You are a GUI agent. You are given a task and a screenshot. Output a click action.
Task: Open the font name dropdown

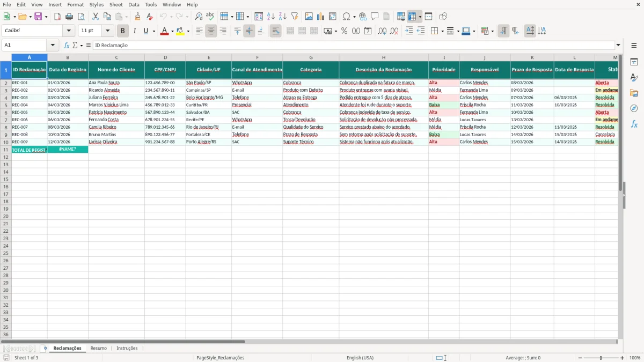coord(69,31)
